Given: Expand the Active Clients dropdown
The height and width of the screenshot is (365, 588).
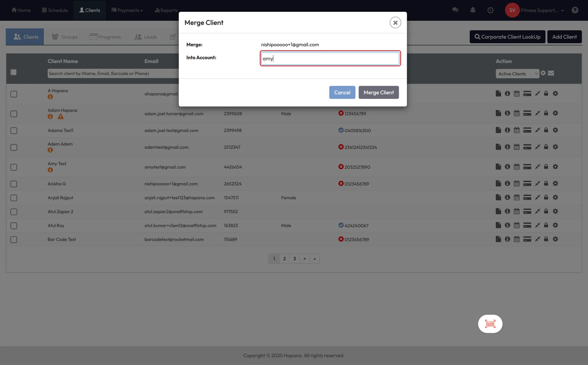Looking at the screenshot, I should (x=517, y=74).
